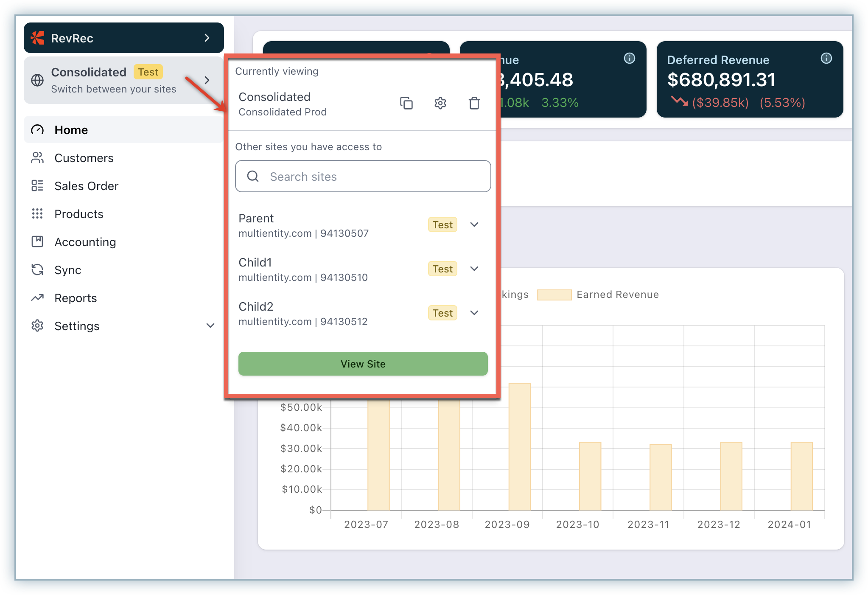This screenshot has width=868, height=595.
Task: Click the Sync arrows icon in sidebar
Action: point(37,270)
